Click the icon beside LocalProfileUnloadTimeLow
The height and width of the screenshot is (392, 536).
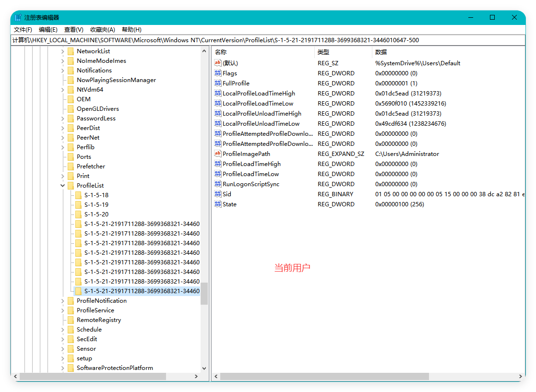pos(218,123)
